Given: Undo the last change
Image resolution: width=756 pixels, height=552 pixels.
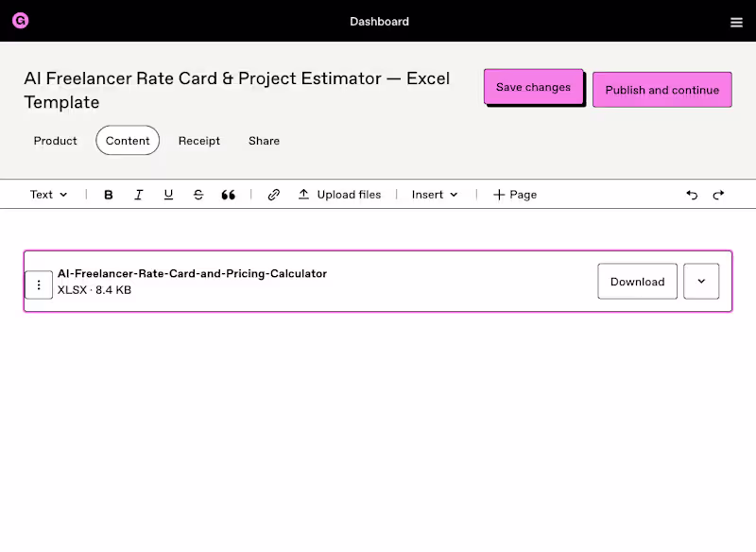Looking at the screenshot, I should [x=692, y=194].
